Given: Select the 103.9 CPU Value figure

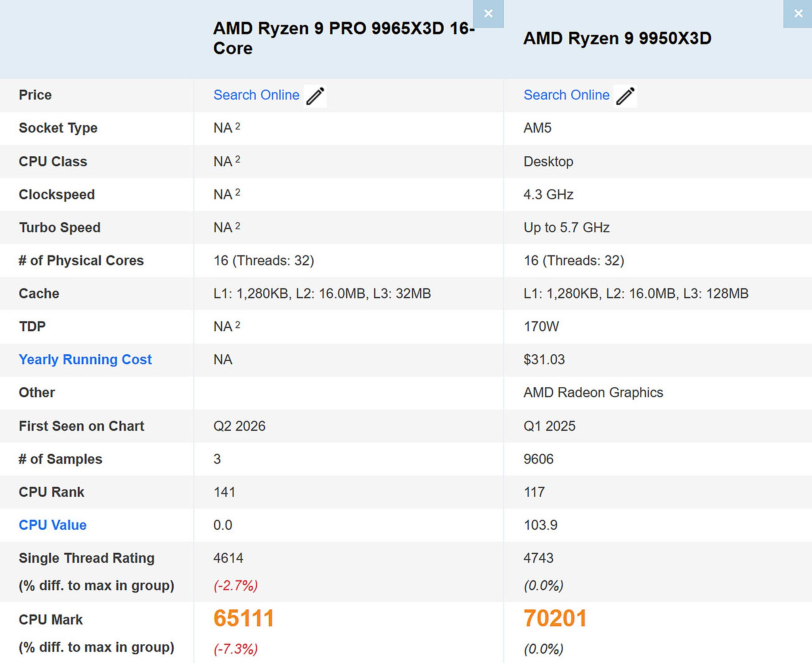Looking at the screenshot, I should [540, 525].
